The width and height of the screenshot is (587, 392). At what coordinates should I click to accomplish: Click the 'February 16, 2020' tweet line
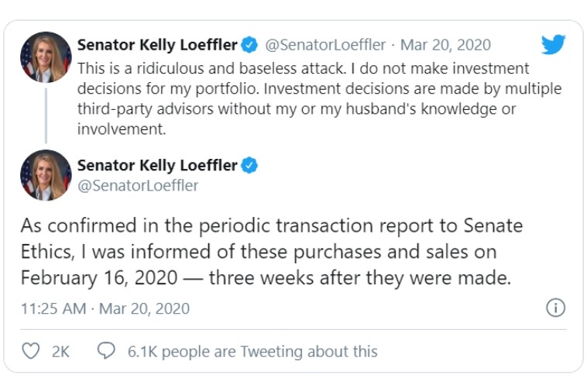(266, 278)
